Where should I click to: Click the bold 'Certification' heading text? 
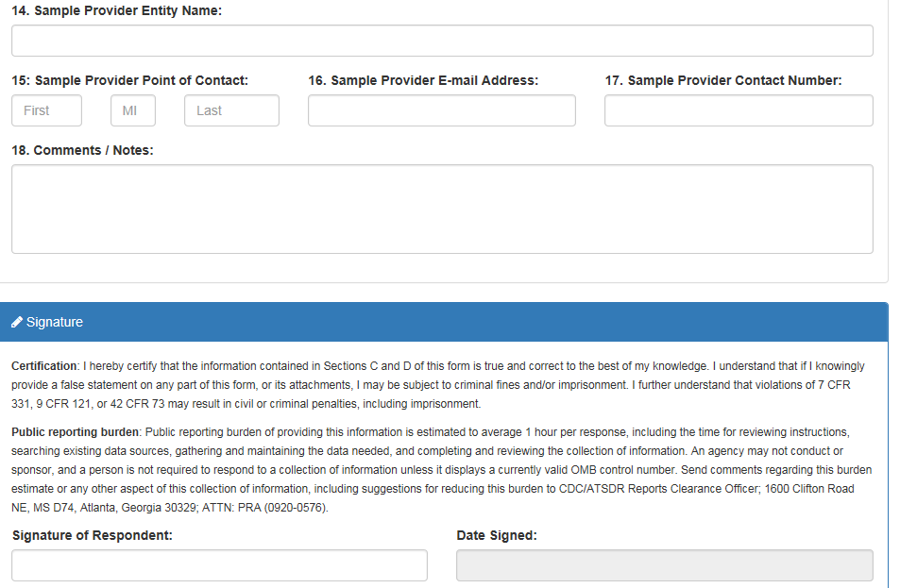click(x=44, y=366)
